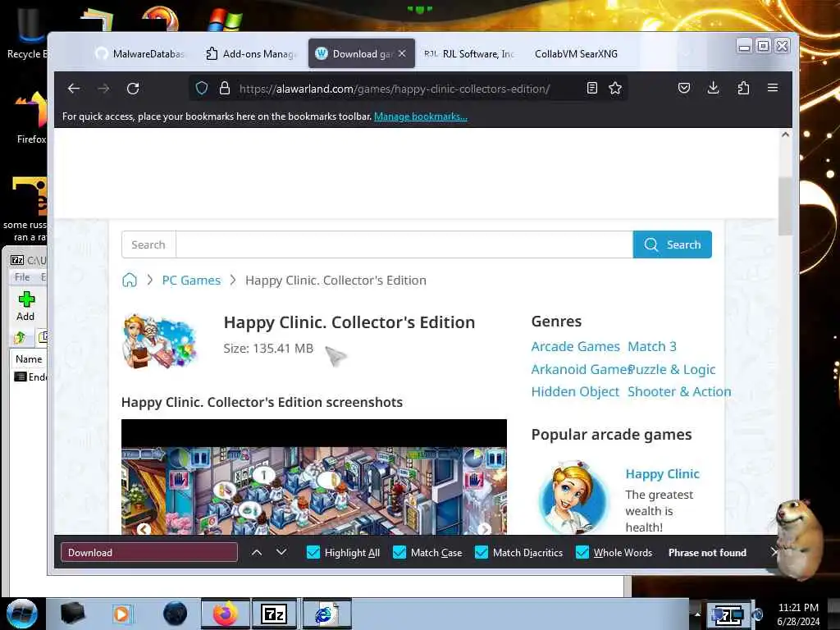Screen dimensions: 840x630
Task: Bookmark this page with star icon
Action: click(615, 89)
